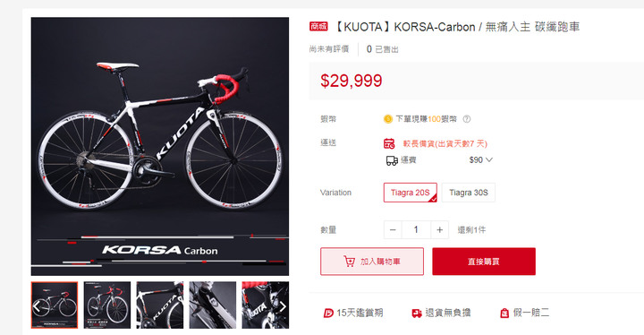The height and width of the screenshot is (335, 644).
Task: Select the Tiagra 30S variation
Action: [x=468, y=193]
